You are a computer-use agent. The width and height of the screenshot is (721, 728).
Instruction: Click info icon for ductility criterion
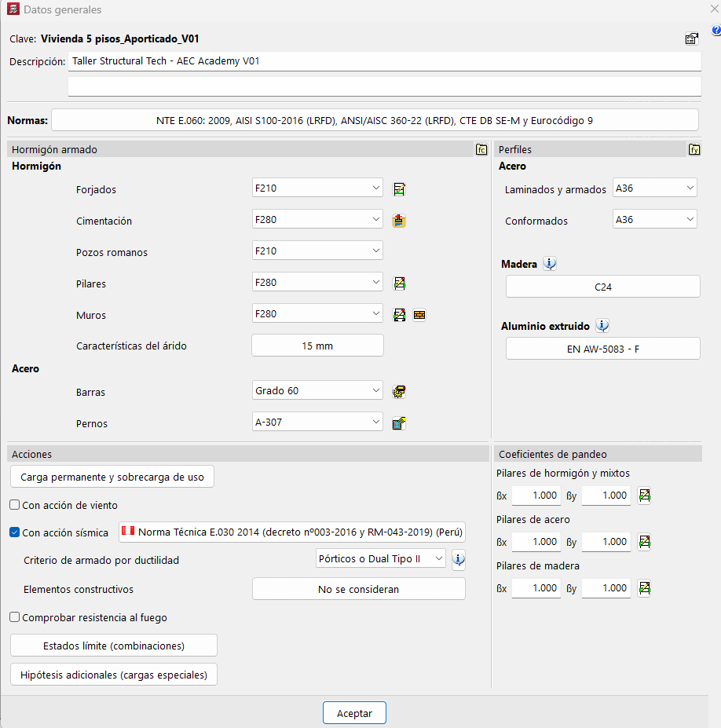pos(458,559)
